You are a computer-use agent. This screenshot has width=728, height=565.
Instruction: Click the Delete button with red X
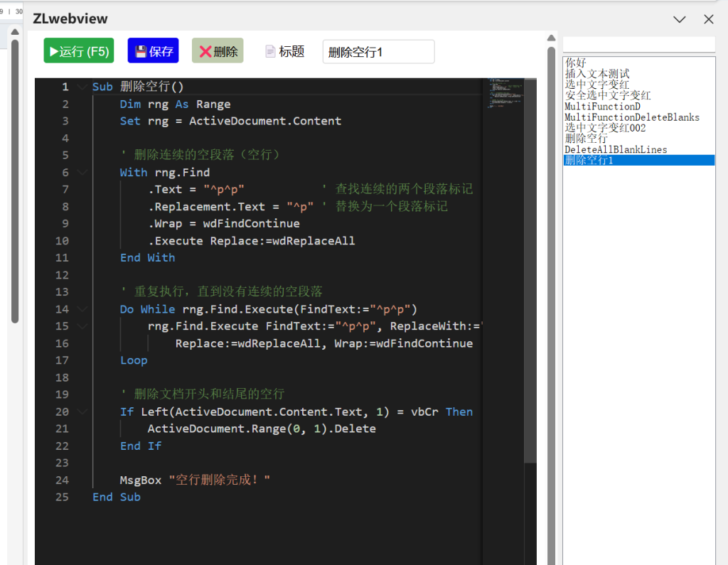218,51
